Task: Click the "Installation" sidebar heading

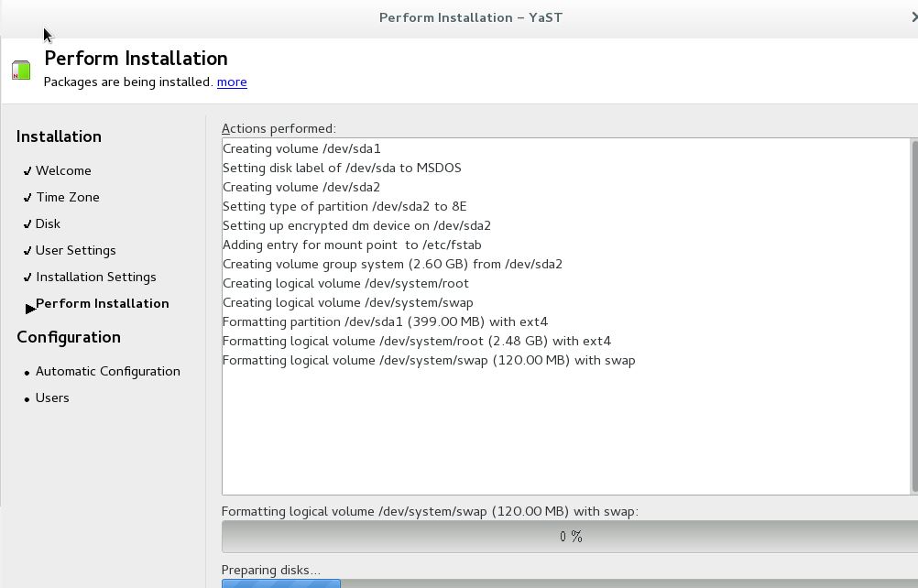Action: point(59,136)
